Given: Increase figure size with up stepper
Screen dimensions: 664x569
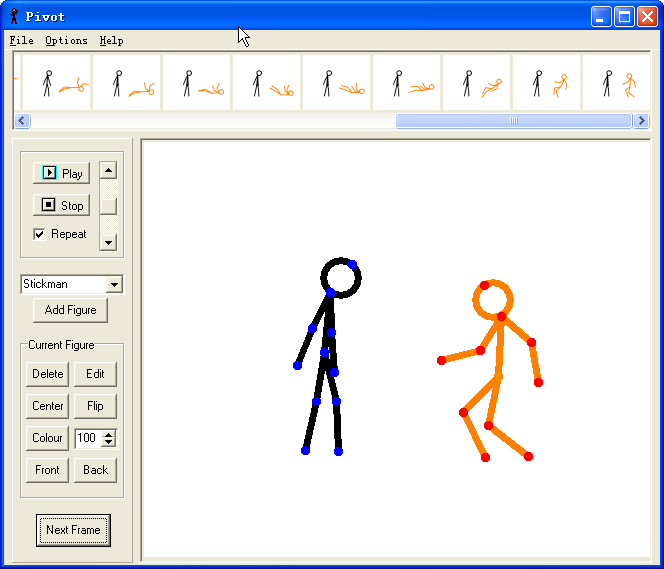Looking at the screenshot, I should (109, 434).
